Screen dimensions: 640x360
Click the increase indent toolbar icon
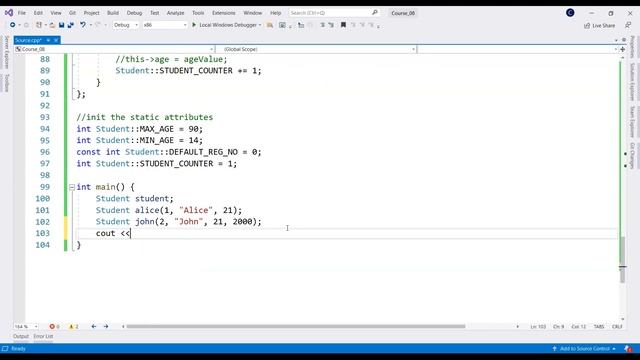click(331, 25)
